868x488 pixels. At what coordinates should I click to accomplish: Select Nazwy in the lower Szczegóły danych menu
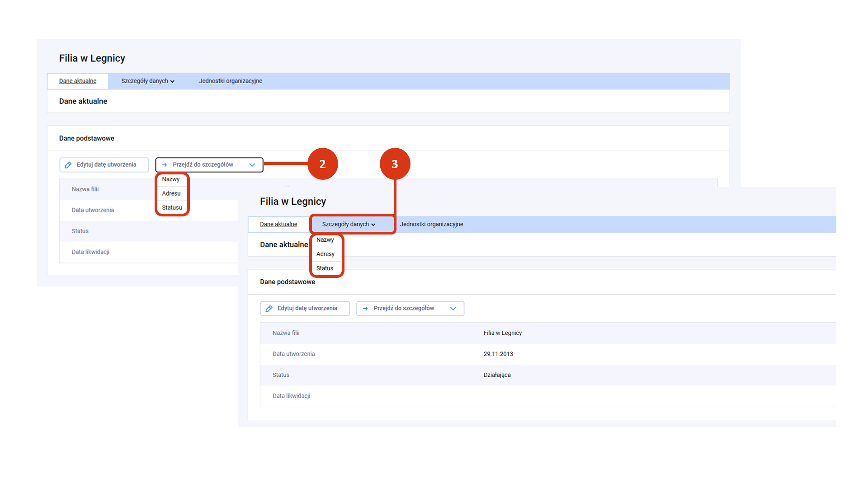click(x=325, y=240)
